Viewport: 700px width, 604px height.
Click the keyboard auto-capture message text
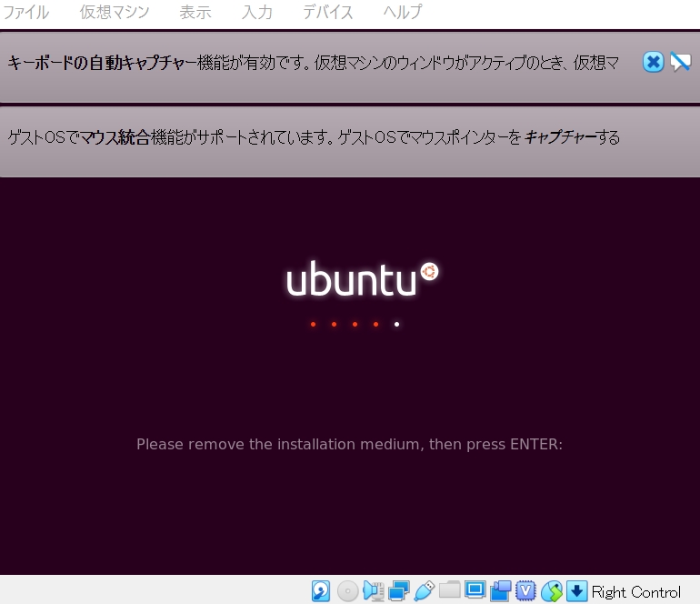pyautogui.click(x=314, y=63)
